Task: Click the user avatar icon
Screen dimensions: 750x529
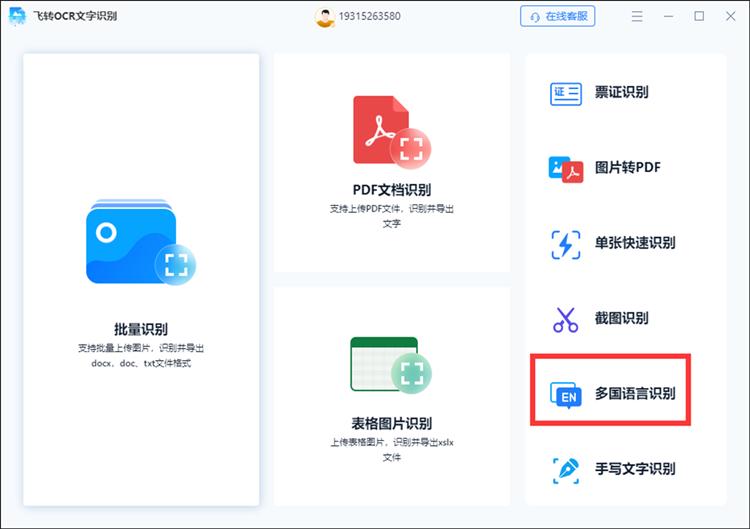Action: pos(325,17)
